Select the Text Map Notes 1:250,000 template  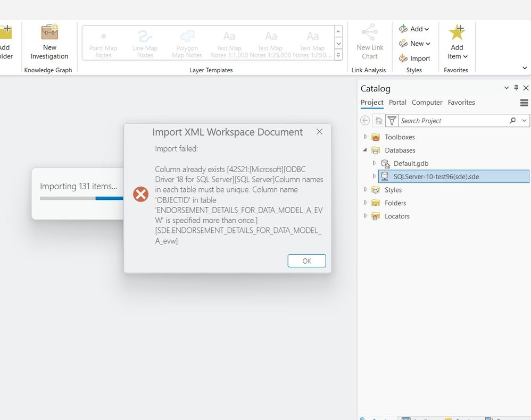(x=312, y=43)
